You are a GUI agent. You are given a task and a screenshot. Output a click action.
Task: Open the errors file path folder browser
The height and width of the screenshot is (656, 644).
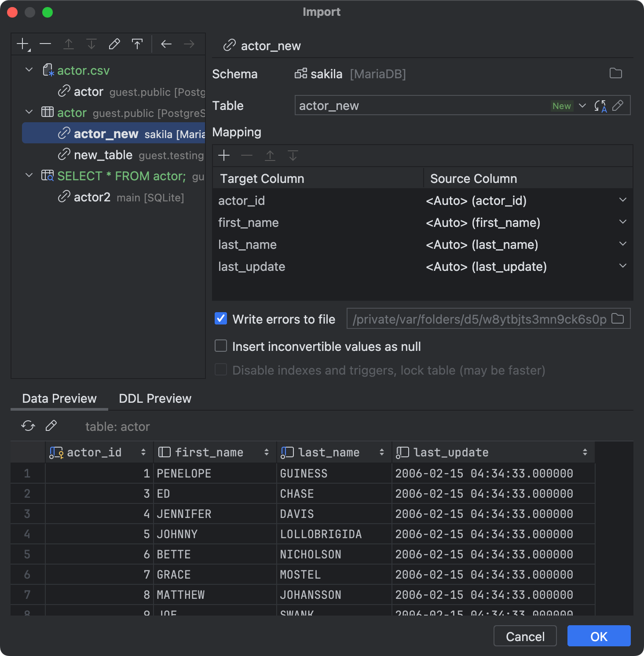tap(618, 319)
